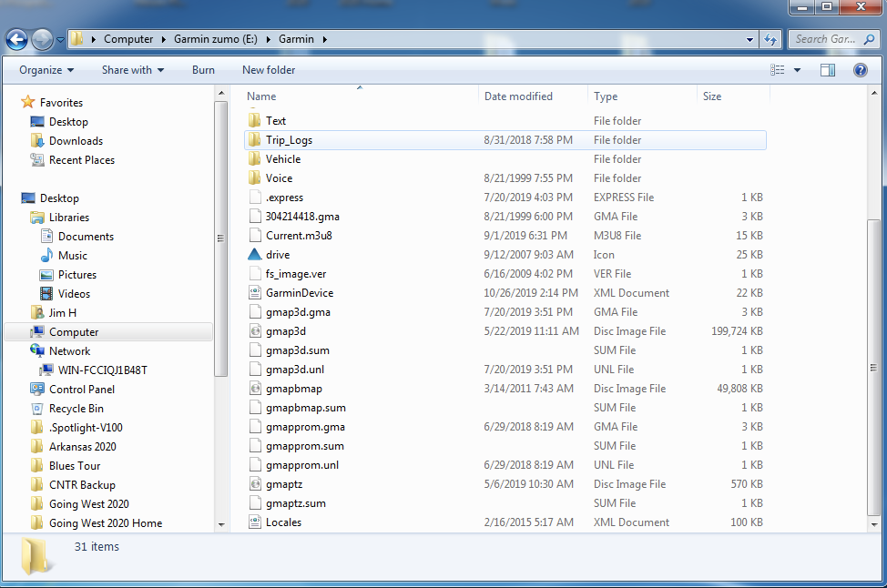
Task: Sort by the Type column header
Action: 606,96
